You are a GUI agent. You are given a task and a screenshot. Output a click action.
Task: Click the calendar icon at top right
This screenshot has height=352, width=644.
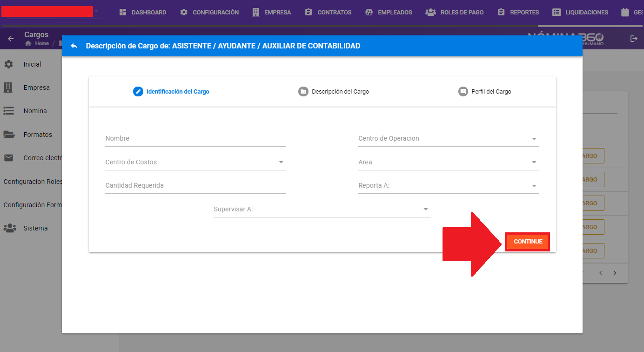coord(625,13)
